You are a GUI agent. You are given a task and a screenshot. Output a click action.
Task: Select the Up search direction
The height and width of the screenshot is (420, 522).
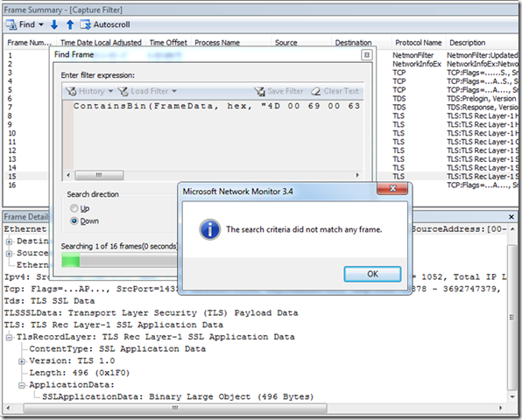[80, 208]
